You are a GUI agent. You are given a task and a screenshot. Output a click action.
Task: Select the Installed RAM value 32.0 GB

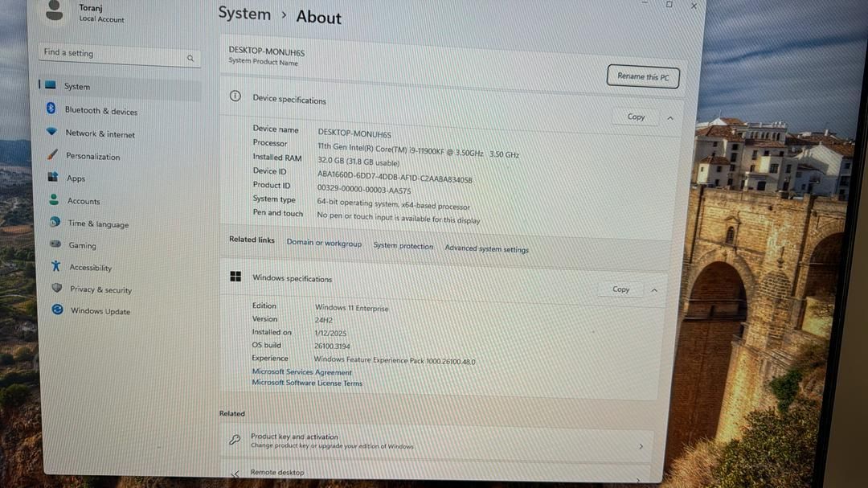pyautogui.click(x=358, y=162)
